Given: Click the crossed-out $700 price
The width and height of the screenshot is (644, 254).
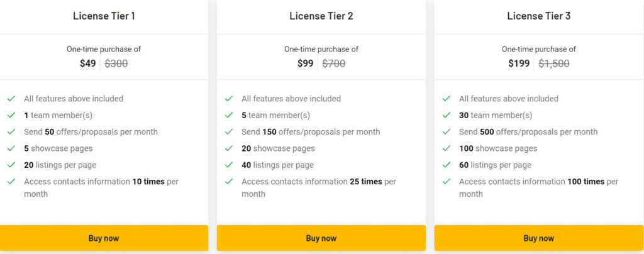Looking at the screenshot, I should point(333,63).
